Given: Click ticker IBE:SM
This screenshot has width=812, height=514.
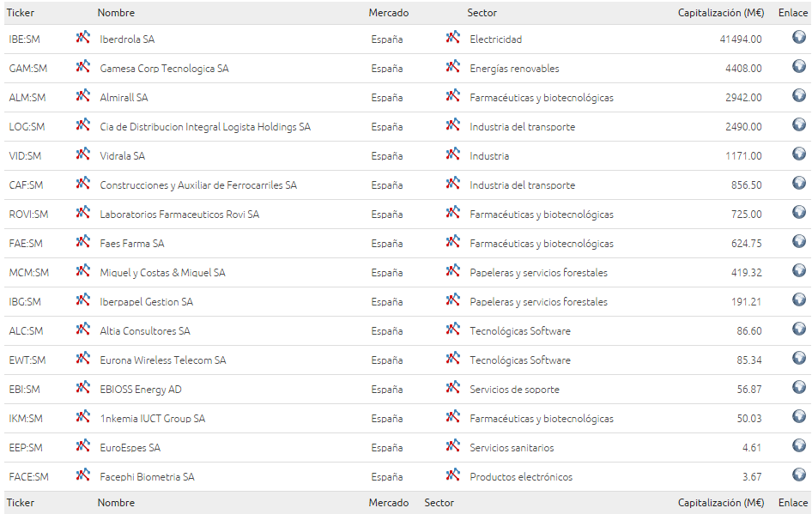Looking at the screenshot, I should [x=24, y=39].
